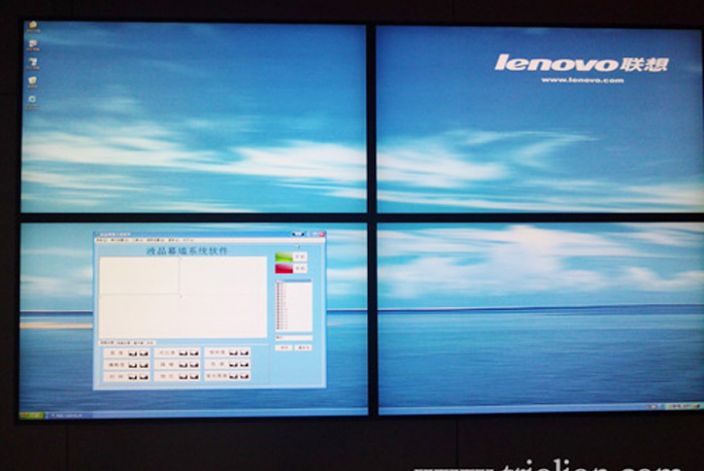Switch to the first tab below the grid
Screen dimensions: 704x471
click(x=106, y=343)
